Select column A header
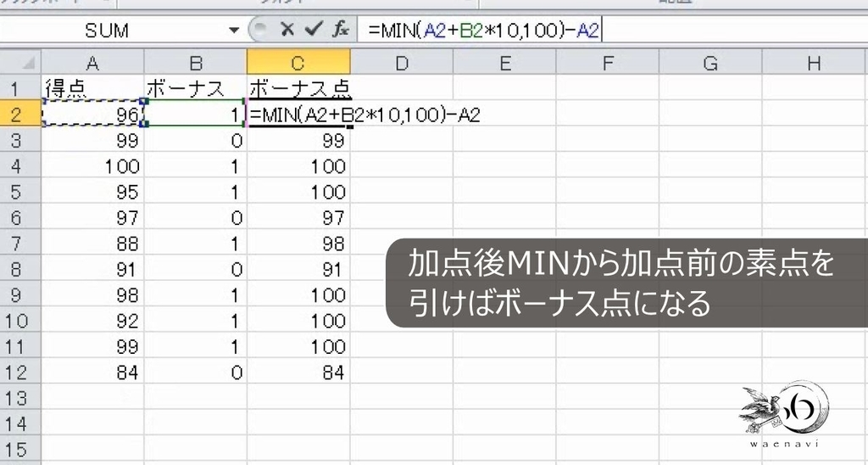This screenshot has height=465, width=868. (92, 62)
